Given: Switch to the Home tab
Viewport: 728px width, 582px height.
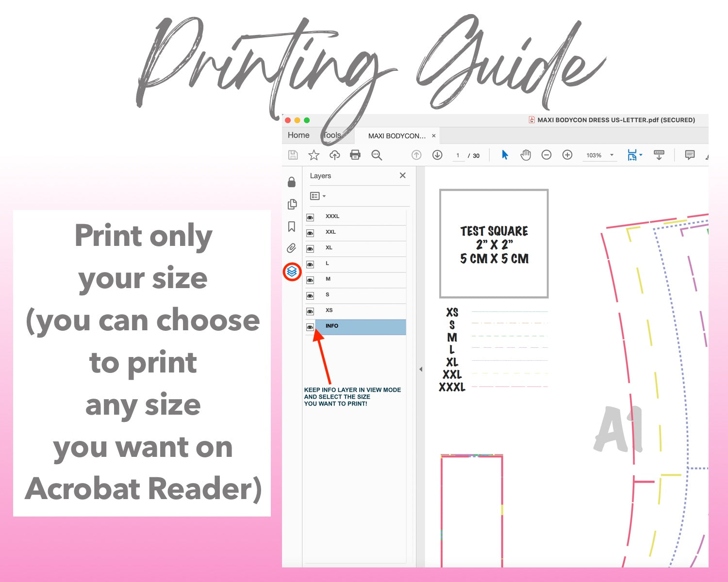Looking at the screenshot, I should click(x=298, y=135).
